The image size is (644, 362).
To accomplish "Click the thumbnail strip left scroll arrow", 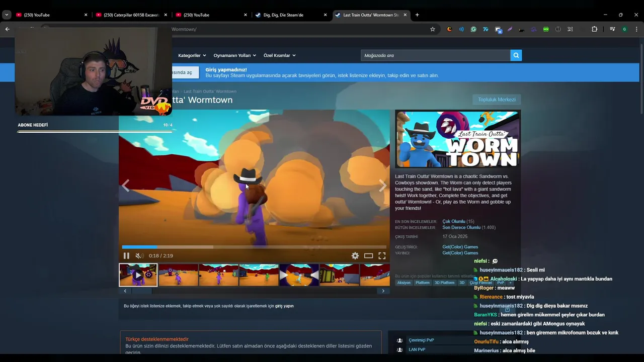I will click(125, 291).
